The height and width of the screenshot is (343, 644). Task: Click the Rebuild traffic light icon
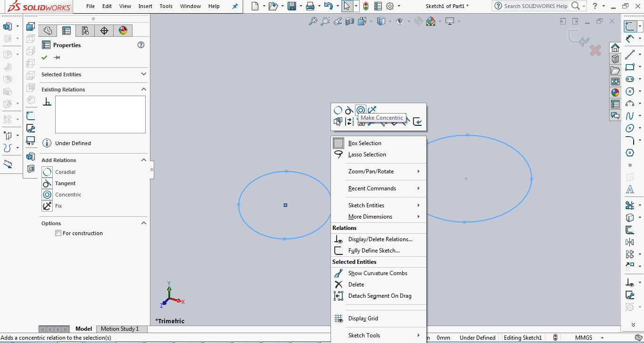pos(365,6)
